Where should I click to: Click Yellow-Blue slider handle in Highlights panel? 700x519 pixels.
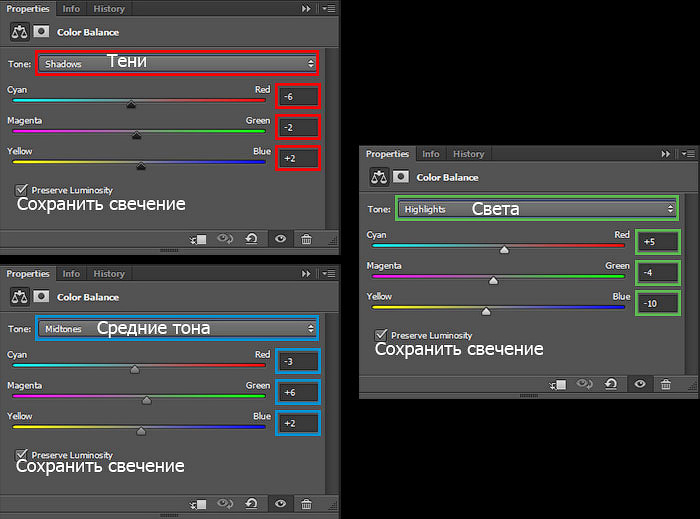[486, 311]
